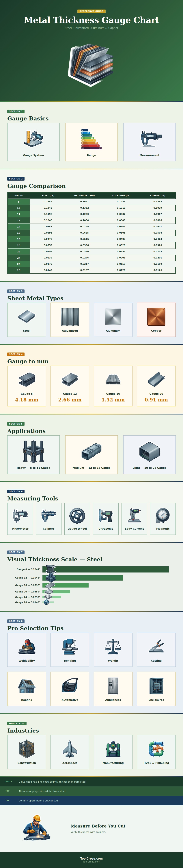Select the Galvanized corrugated sheet icon
This screenshot has width=183, height=868.
70,316
